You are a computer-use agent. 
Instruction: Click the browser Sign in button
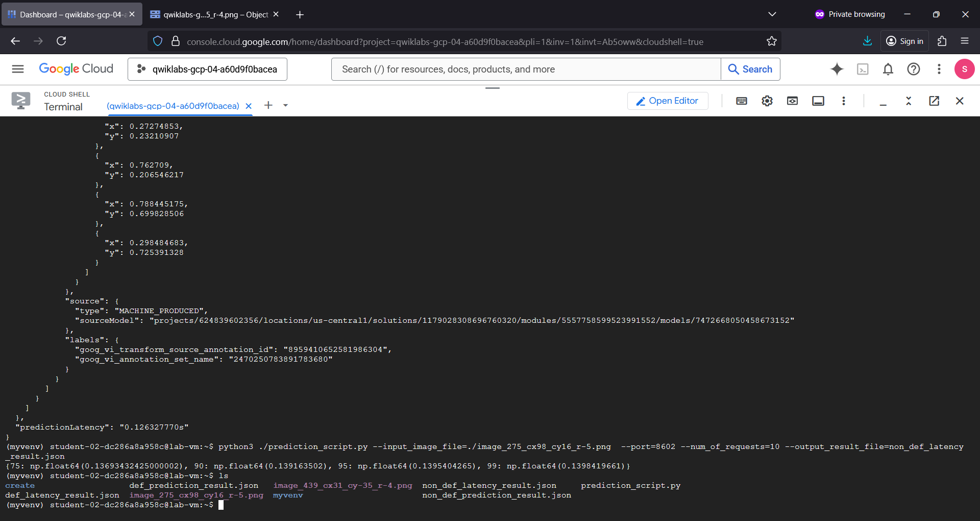click(904, 41)
